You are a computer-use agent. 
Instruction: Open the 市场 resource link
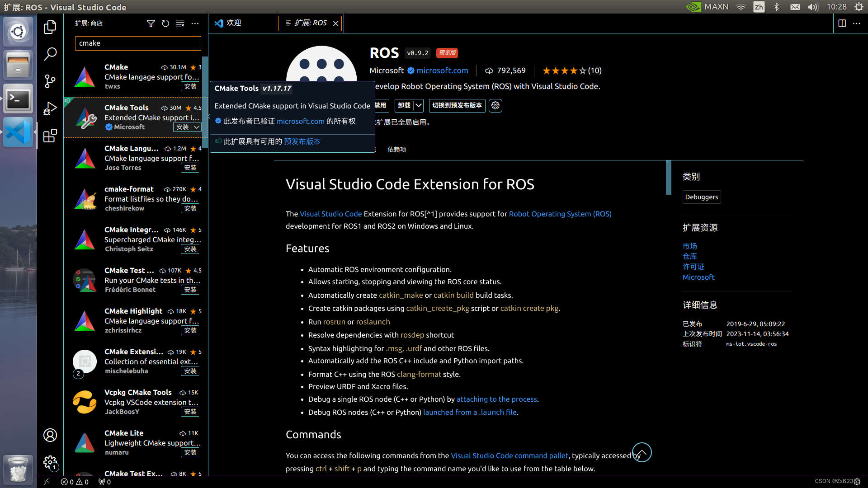click(690, 246)
